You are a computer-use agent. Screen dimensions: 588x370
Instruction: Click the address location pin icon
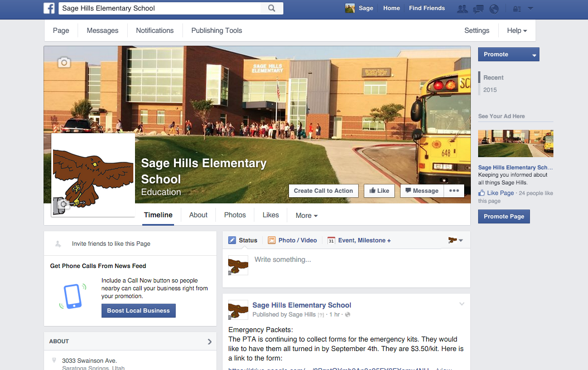pos(54,361)
